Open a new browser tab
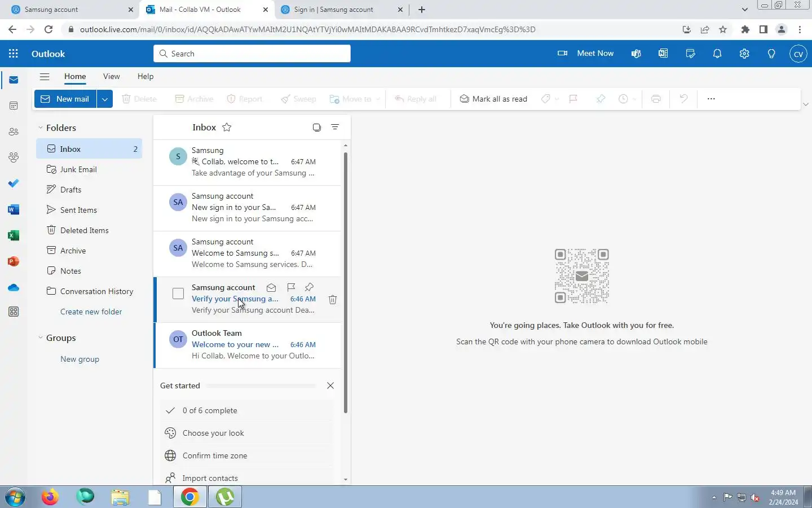Image resolution: width=812 pixels, height=508 pixels. 422,10
